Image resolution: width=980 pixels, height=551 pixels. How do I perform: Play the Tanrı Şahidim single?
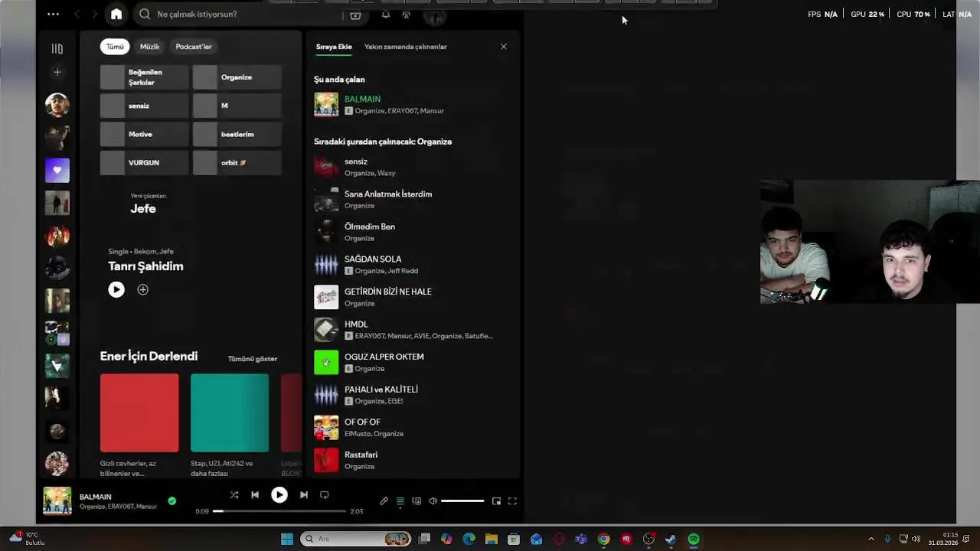click(x=116, y=289)
